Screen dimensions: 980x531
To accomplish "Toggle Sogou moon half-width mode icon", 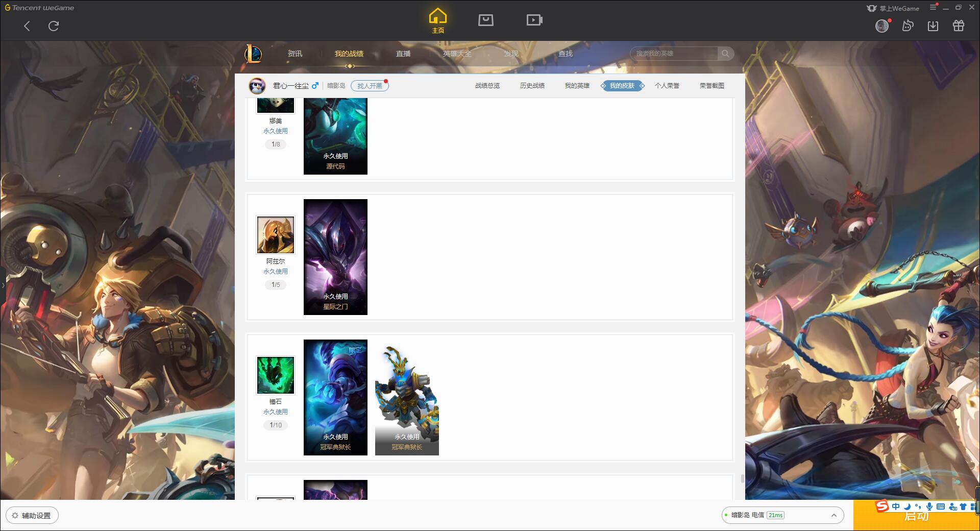I will pyautogui.click(x=907, y=506).
